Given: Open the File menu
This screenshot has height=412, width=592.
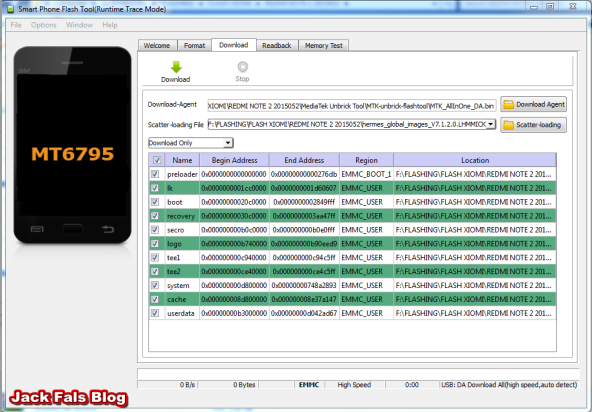Looking at the screenshot, I should pyautogui.click(x=16, y=25).
